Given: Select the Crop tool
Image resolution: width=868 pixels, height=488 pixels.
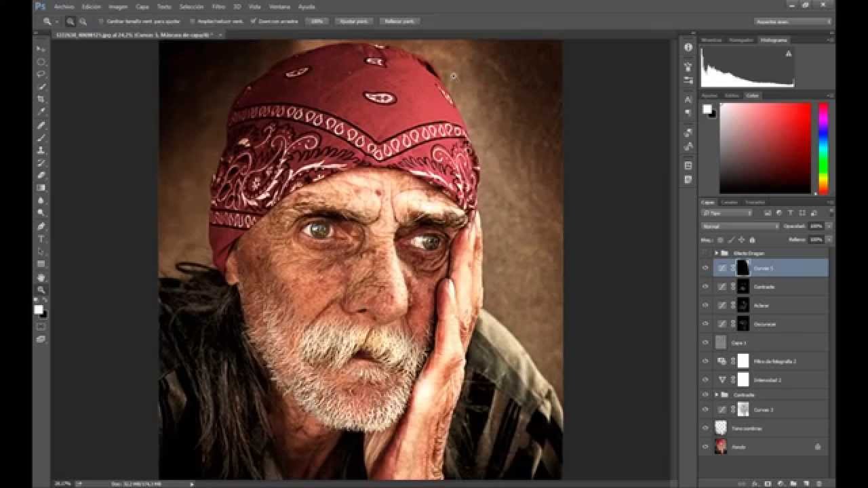Looking at the screenshot, I should click(x=41, y=100).
